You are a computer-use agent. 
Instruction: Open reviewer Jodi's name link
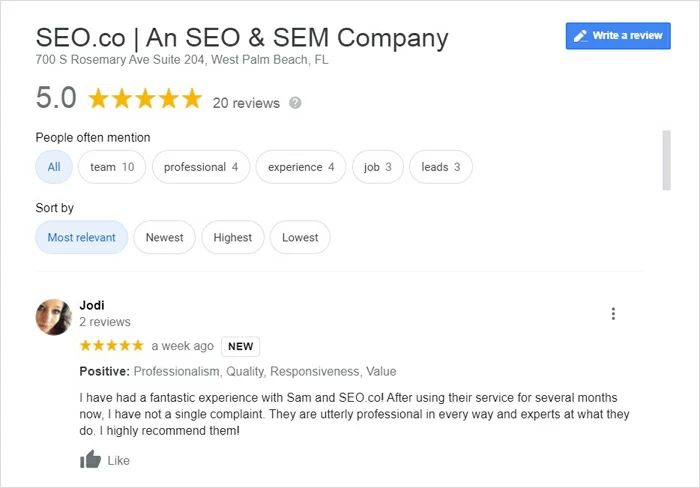click(x=92, y=305)
